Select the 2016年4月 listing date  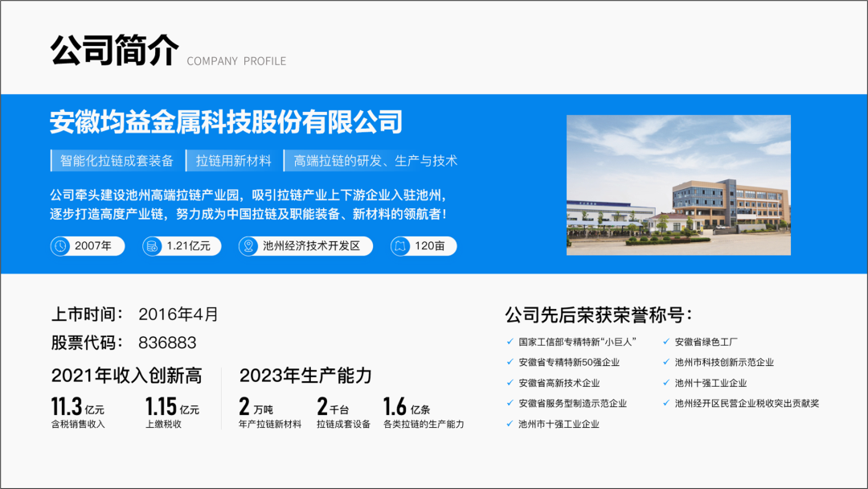coord(178,314)
